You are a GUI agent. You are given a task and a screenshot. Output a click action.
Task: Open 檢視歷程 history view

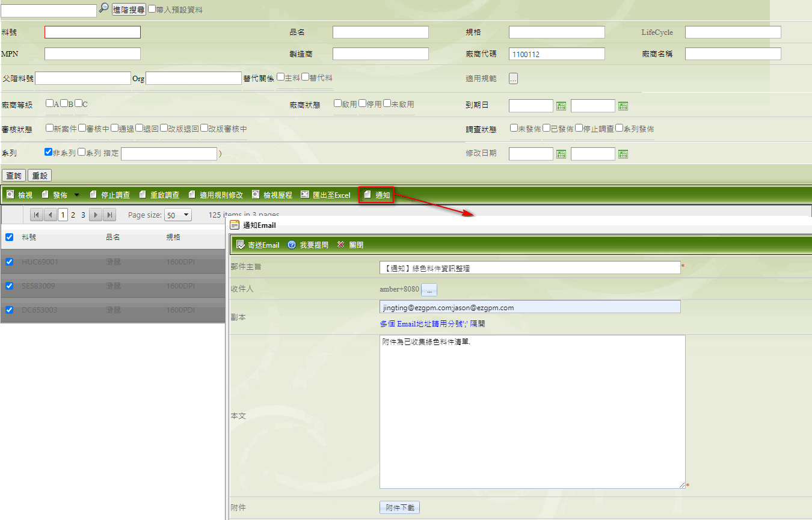tap(272, 195)
